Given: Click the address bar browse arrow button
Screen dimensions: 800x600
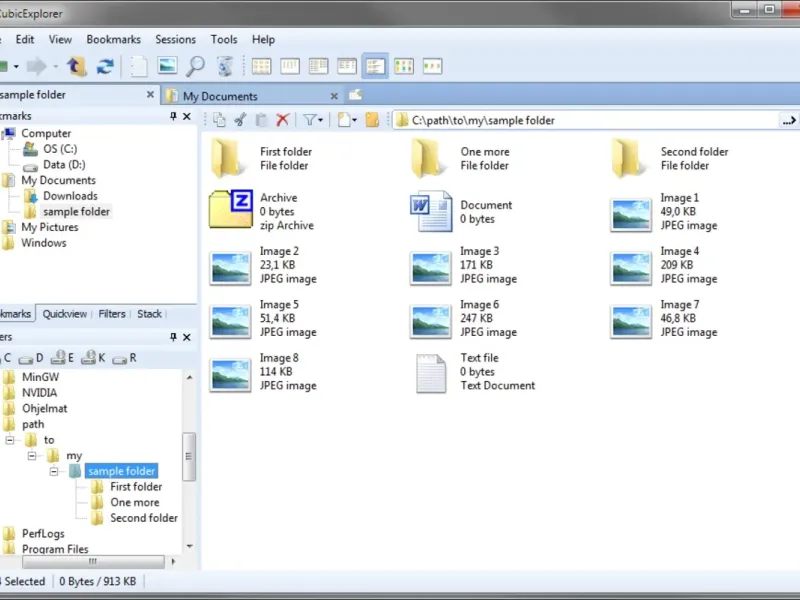Looking at the screenshot, I should coord(788,120).
